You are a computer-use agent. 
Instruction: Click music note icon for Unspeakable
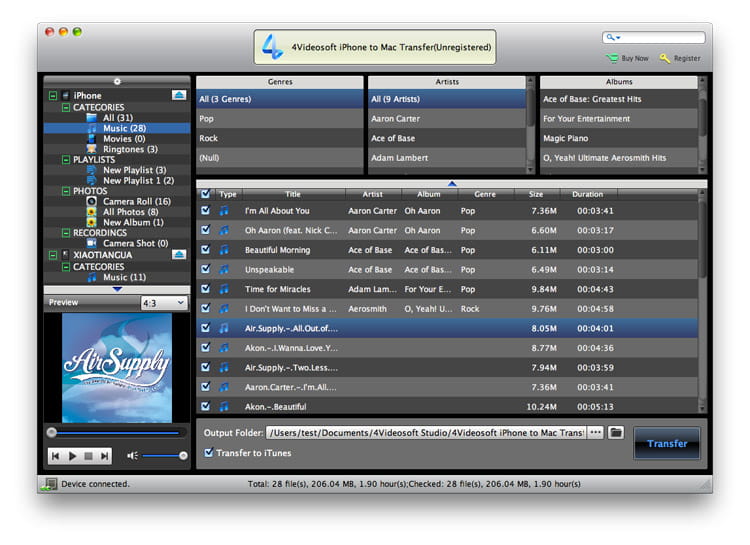click(x=224, y=269)
